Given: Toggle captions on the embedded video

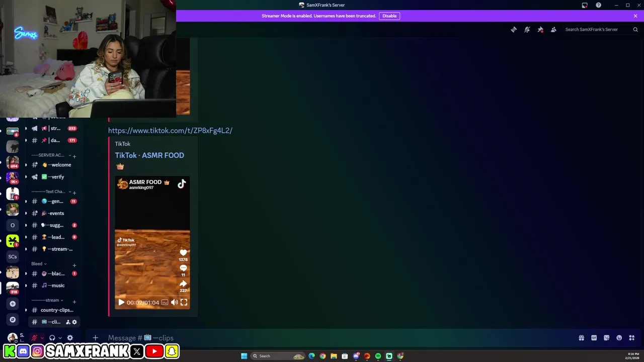Looking at the screenshot, I should (165, 302).
